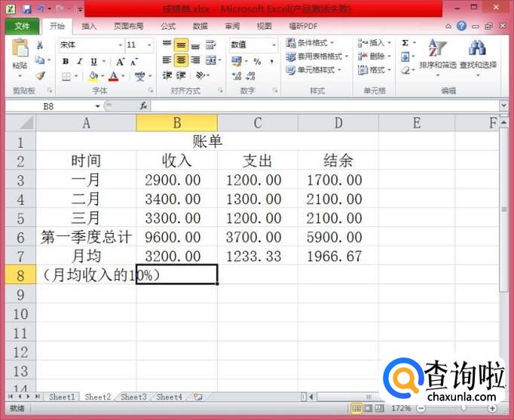
Task: Apply percent style
Action: coord(257,61)
